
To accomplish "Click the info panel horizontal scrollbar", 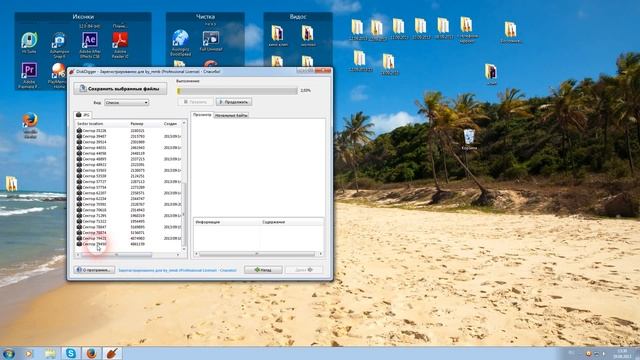I will click(257, 254).
